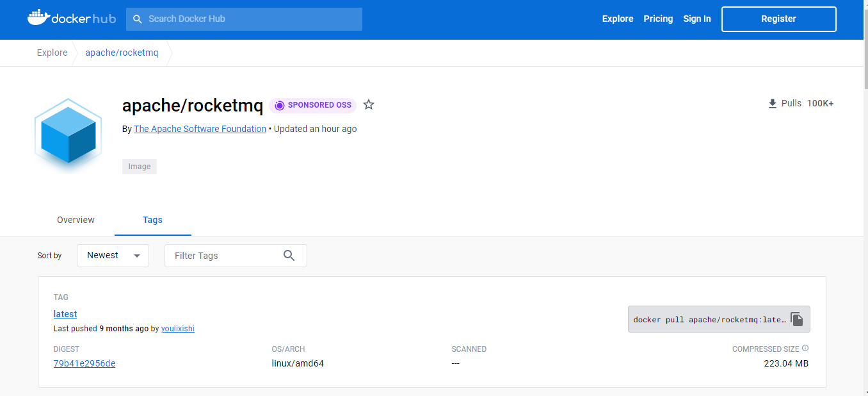Open the Pricing page
Viewport: 868px width, 396px height.
[x=658, y=19]
